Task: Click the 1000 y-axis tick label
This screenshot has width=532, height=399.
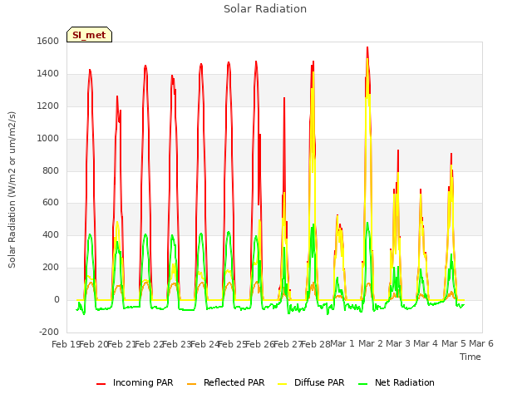Action: (48, 139)
